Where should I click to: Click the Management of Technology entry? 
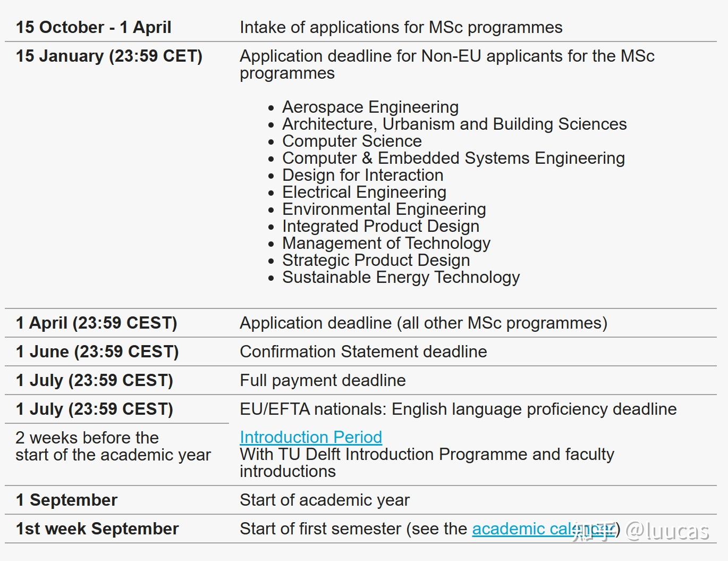pyautogui.click(x=386, y=243)
